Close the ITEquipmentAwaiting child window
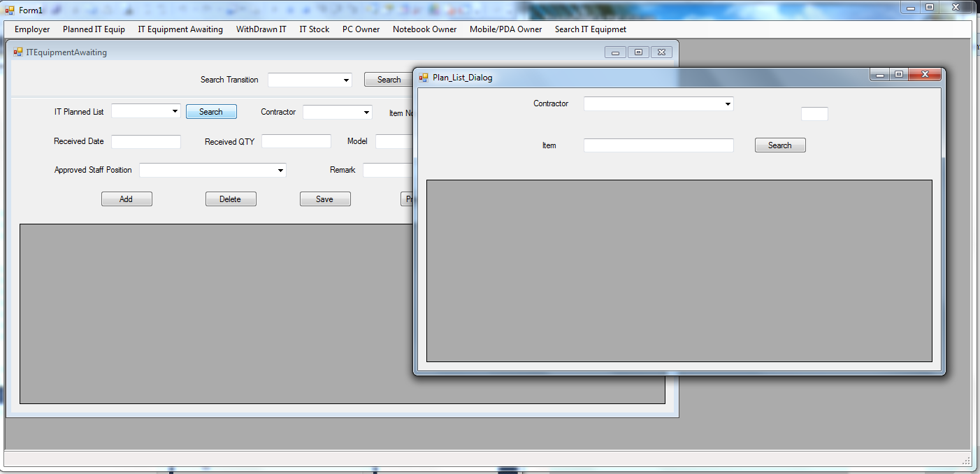Viewport: 980px width, 474px height. point(662,52)
